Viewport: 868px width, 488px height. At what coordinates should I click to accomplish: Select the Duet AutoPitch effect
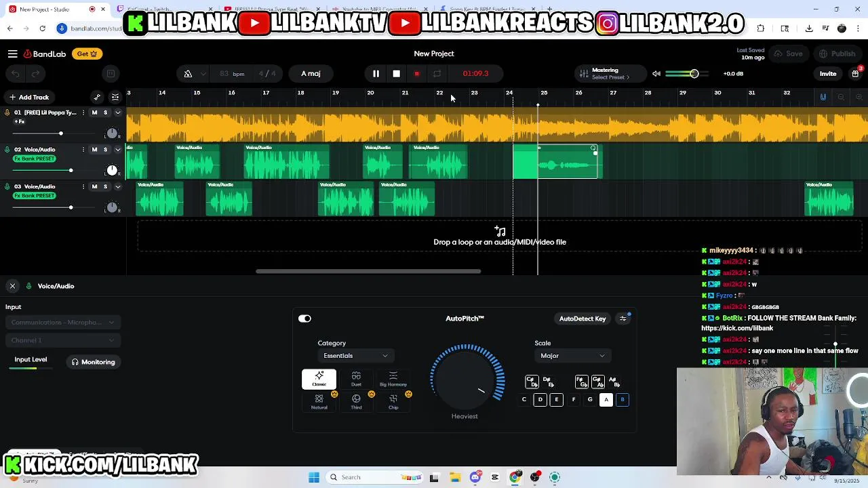tap(356, 379)
